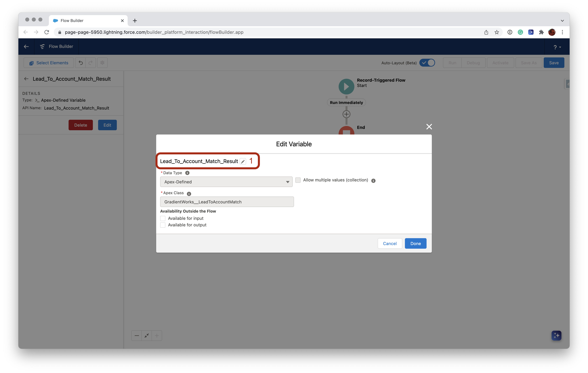Open the flow settings gear icon

(x=102, y=63)
